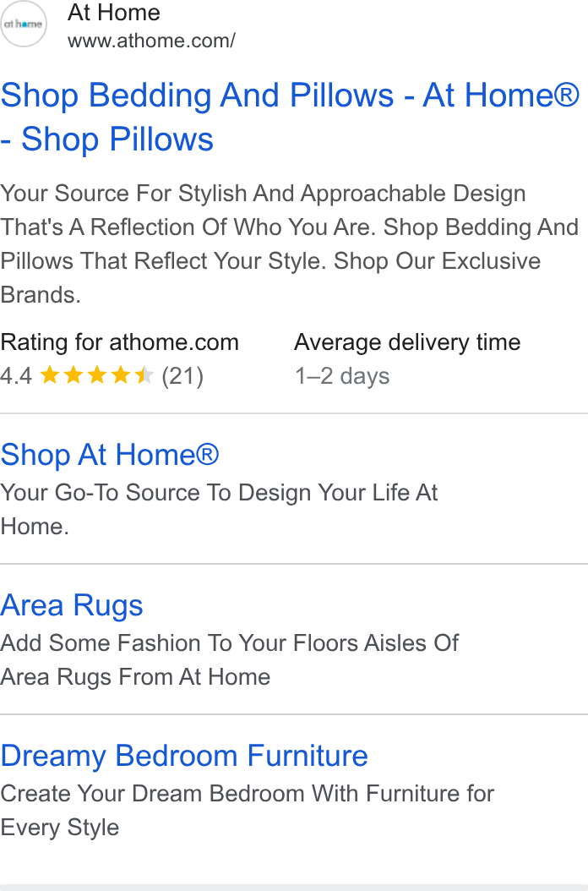Open the Dreamy Bedroom Furniture sitelink

tap(184, 756)
